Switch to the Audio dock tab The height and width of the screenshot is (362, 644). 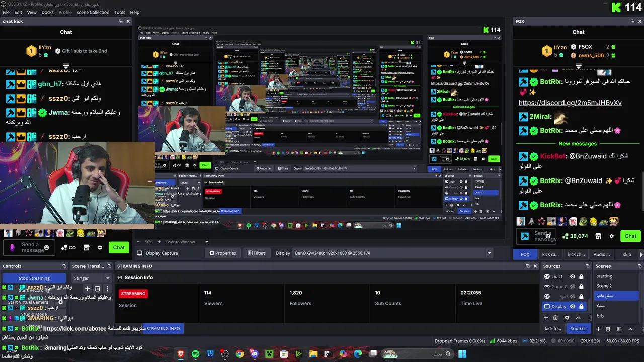pos(602,254)
